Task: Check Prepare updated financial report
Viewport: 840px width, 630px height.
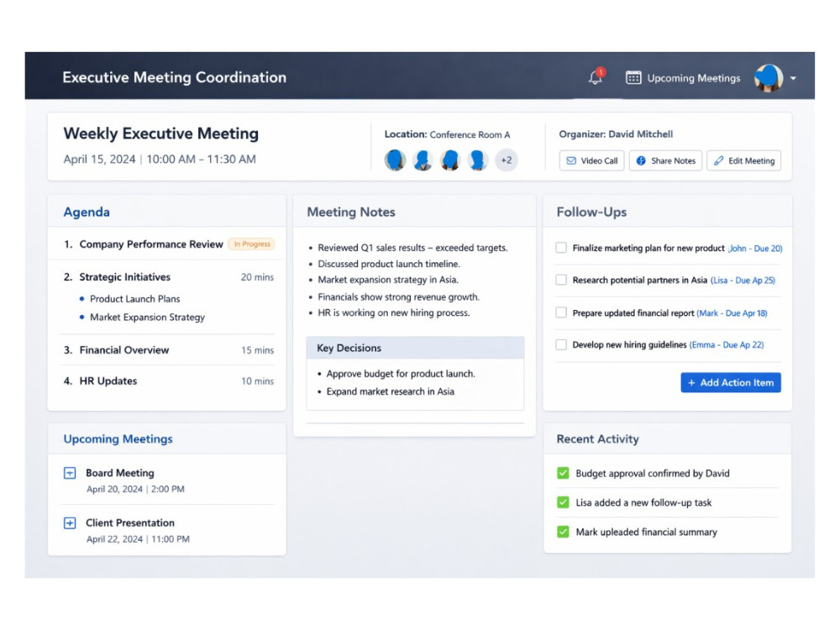Action: pyautogui.click(x=561, y=312)
